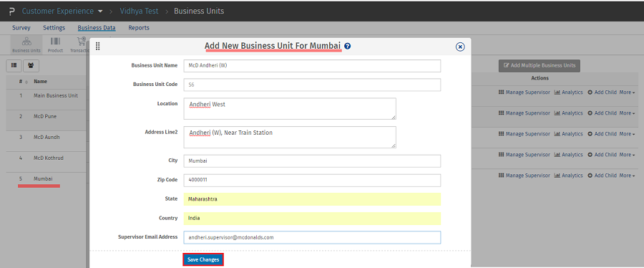Select Mumbai in business unit list

43,179
